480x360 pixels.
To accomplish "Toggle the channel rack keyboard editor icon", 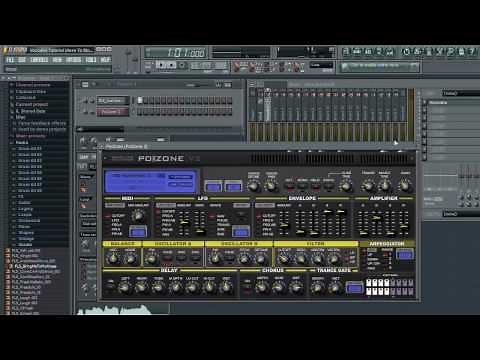I will click(x=228, y=85).
